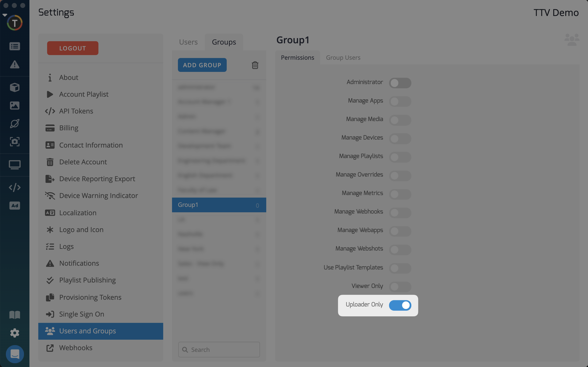Click the ADD GROUP button

(202, 65)
